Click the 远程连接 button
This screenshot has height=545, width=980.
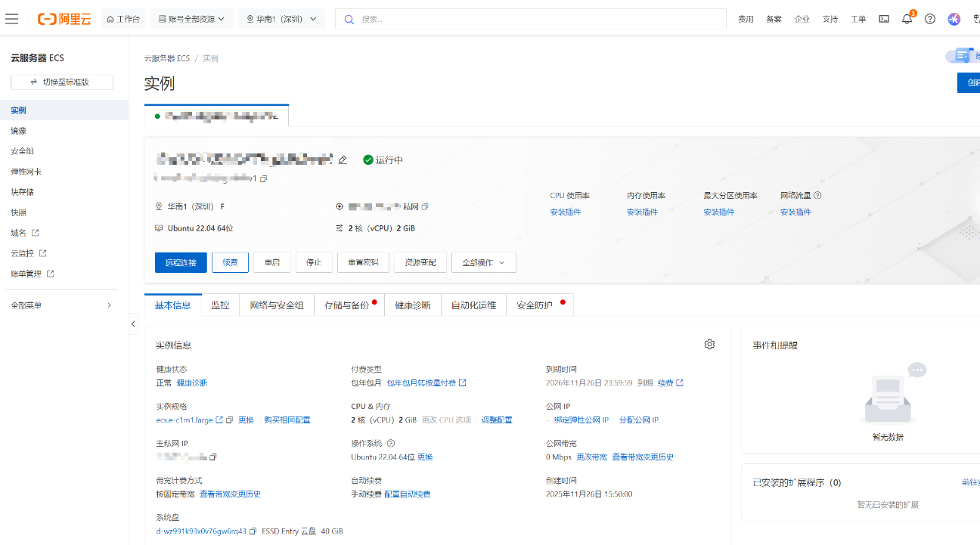181,262
